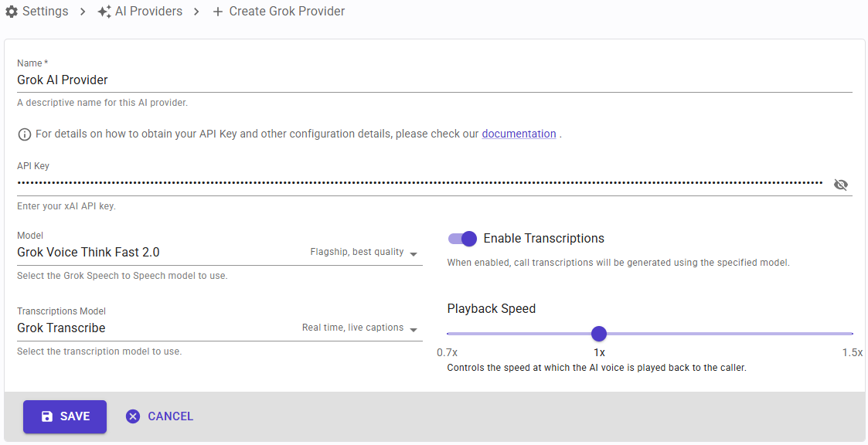Click the Grok Transcribe selected value

[61, 328]
